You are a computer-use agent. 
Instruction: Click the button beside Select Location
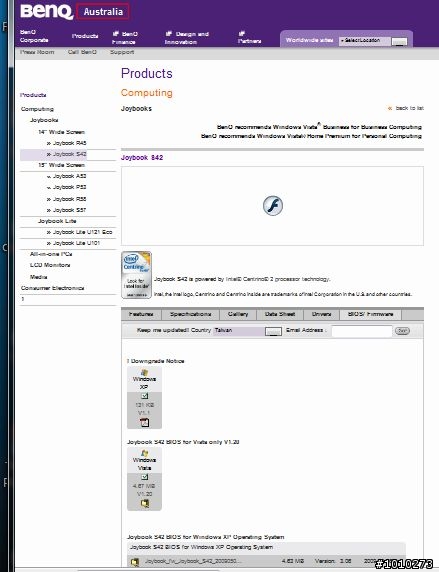tap(399, 41)
